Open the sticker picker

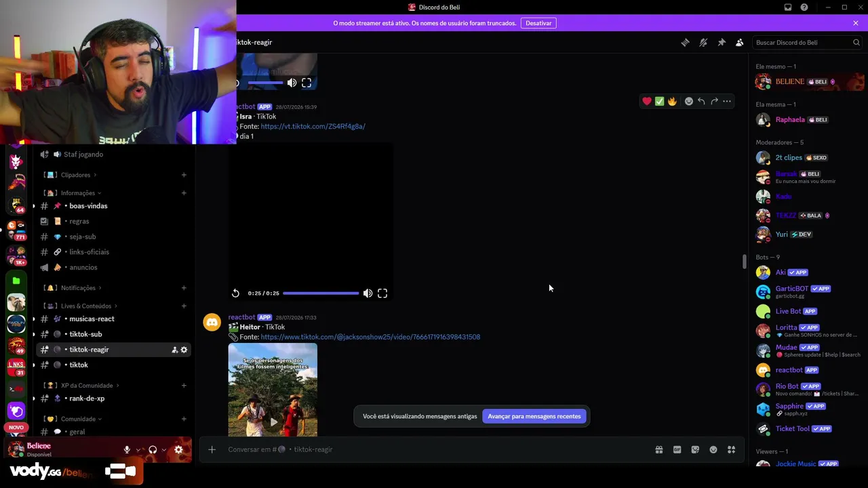[695, 449]
